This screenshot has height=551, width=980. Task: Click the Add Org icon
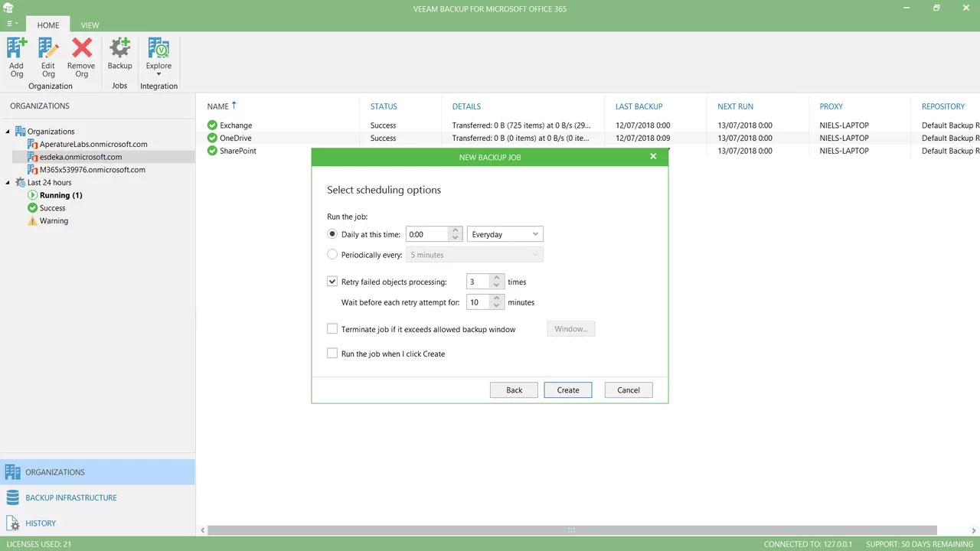click(x=16, y=57)
